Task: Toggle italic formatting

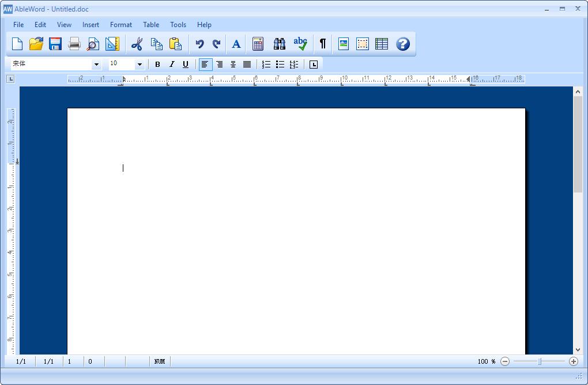Action: coord(171,65)
